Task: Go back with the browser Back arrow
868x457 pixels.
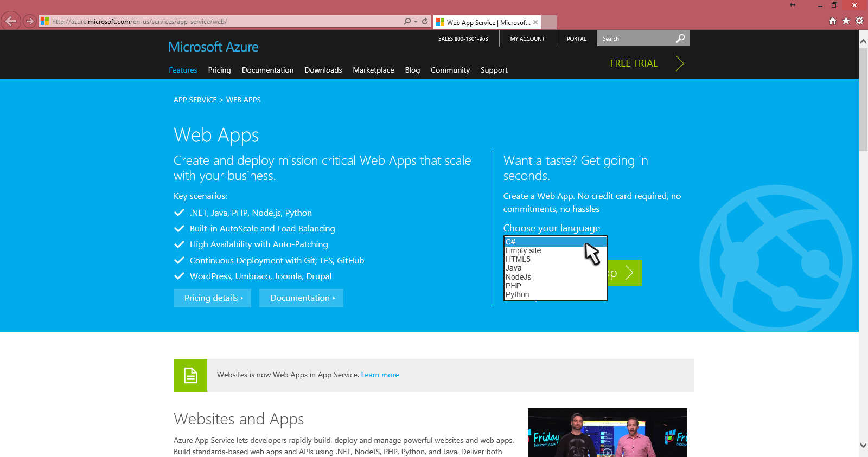Action: [x=11, y=21]
